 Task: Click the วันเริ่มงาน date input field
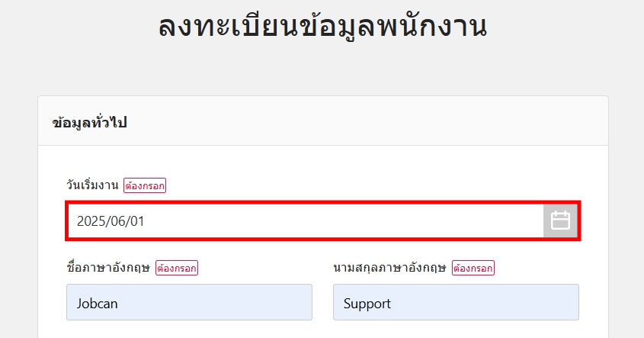pyautogui.click(x=305, y=221)
